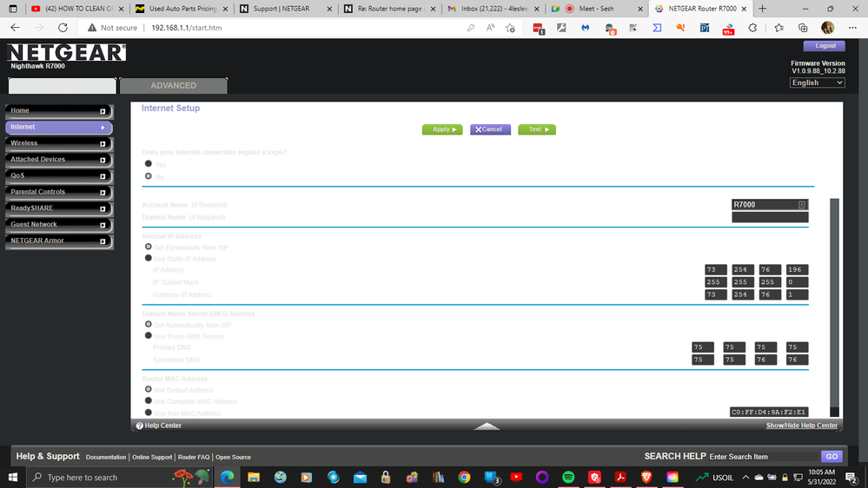This screenshot has height=488, width=868.
Task: Open the Collections icon
Action: click(x=803, y=28)
